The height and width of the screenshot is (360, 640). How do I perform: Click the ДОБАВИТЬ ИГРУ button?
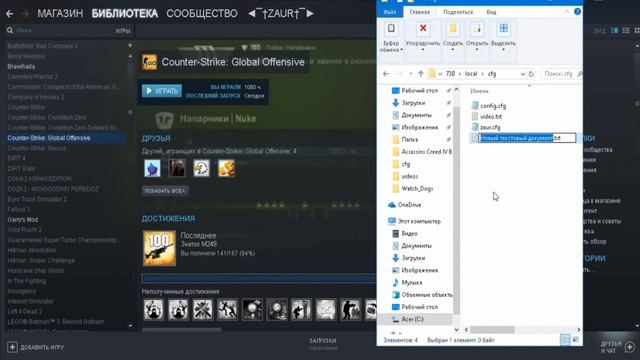36,347
